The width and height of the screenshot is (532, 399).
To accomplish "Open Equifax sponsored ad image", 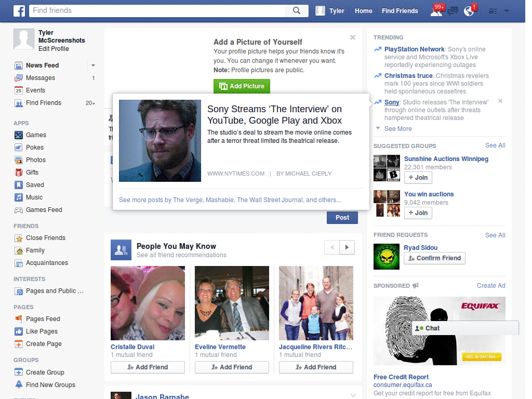I will [440, 331].
